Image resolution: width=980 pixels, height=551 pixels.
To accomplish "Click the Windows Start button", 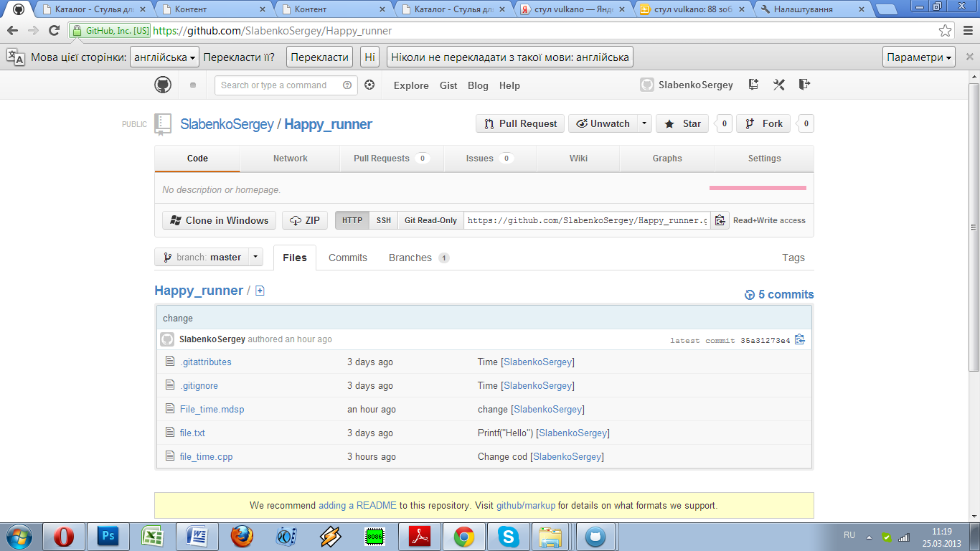I will coord(18,537).
